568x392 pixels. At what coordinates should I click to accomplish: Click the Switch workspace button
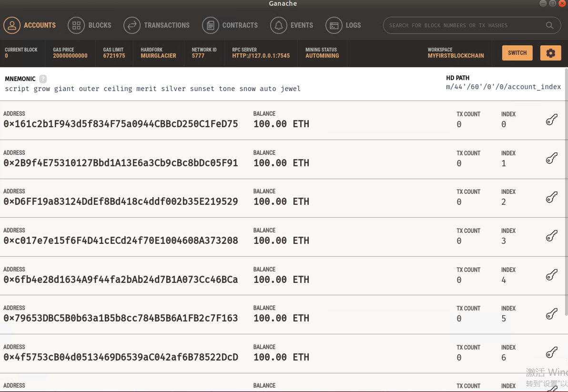tap(517, 53)
